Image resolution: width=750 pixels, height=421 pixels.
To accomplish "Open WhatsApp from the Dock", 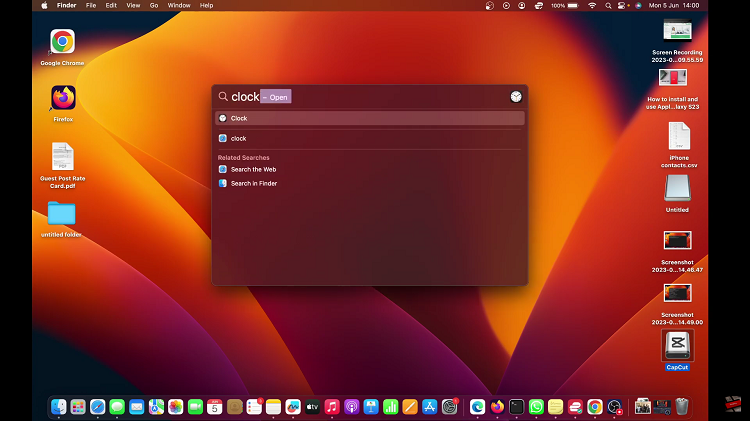I will point(536,407).
